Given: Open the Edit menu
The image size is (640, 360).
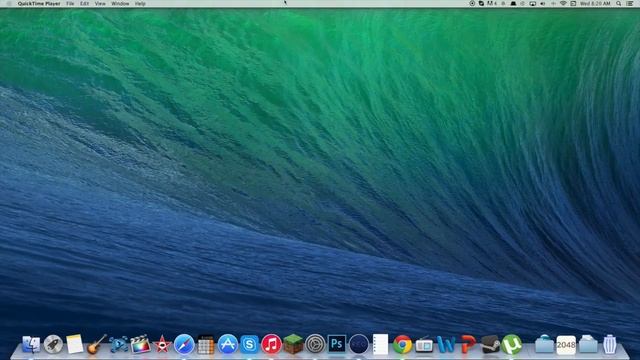Looking at the screenshot, I should pyautogui.click(x=84, y=4).
